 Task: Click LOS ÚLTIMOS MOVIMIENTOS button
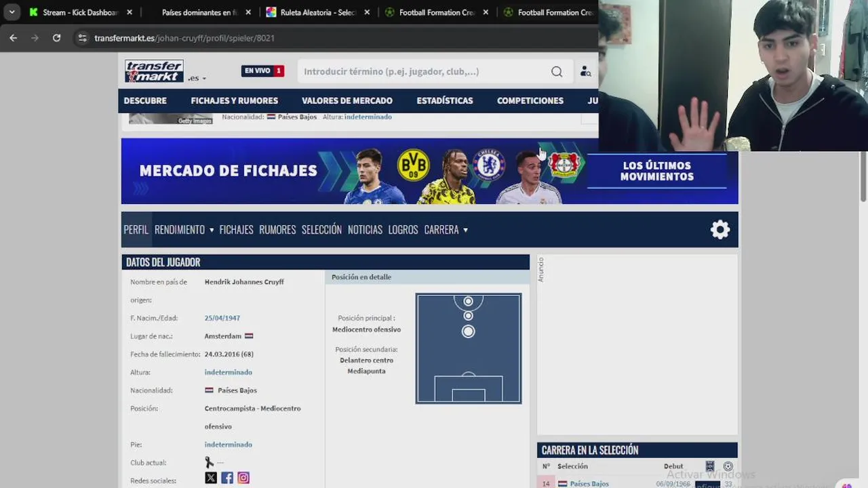(656, 171)
